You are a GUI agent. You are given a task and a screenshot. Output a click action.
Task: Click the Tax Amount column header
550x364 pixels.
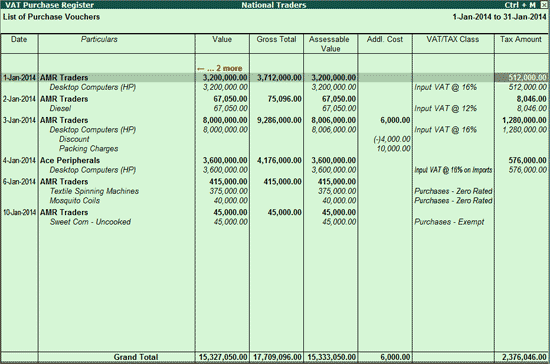click(521, 39)
